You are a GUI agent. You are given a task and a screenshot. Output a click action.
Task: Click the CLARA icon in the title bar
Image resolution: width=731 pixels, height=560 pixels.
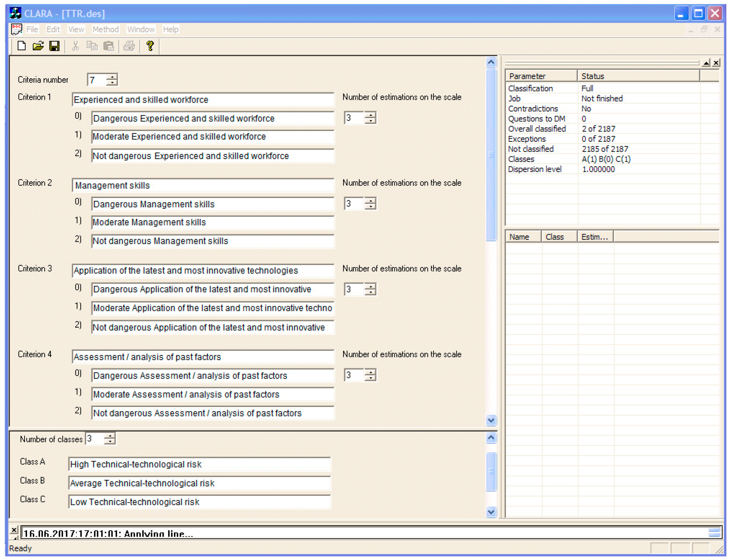[15, 13]
